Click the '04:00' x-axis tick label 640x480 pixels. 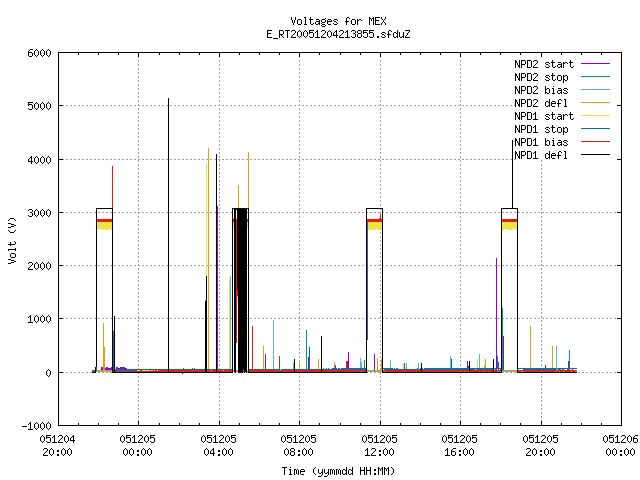pyautogui.click(x=218, y=452)
